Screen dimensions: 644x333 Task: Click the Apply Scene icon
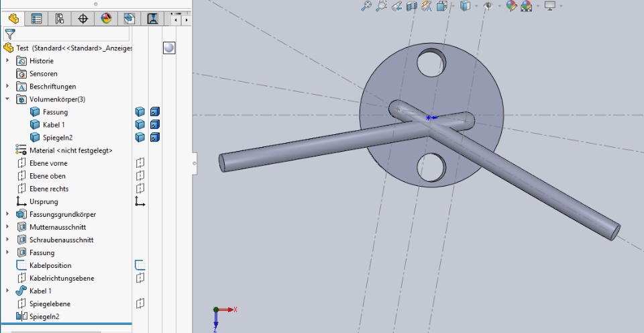tap(527, 6)
